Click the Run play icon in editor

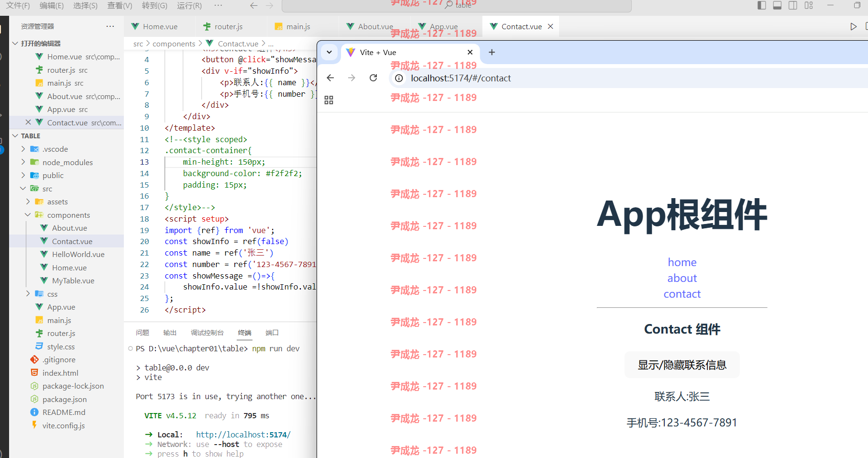point(853,27)
